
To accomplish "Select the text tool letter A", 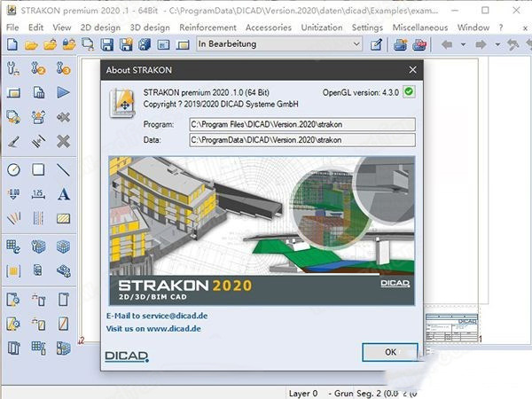I will (x=64, y=194).
